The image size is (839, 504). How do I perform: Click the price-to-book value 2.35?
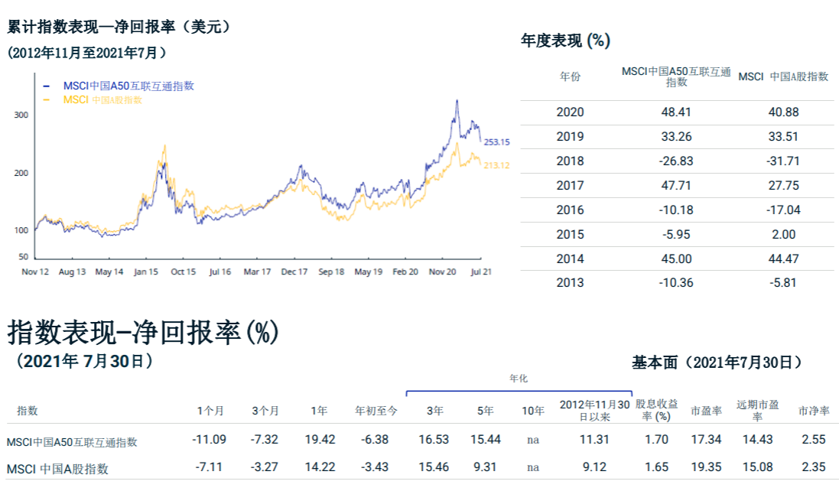pos(814,467)
